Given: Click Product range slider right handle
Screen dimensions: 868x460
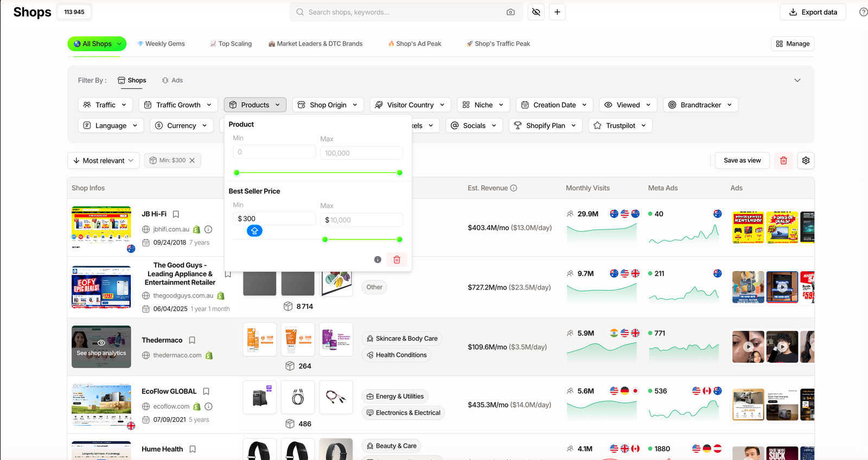Looking at the screenshot, I should [x=400, y=173].
